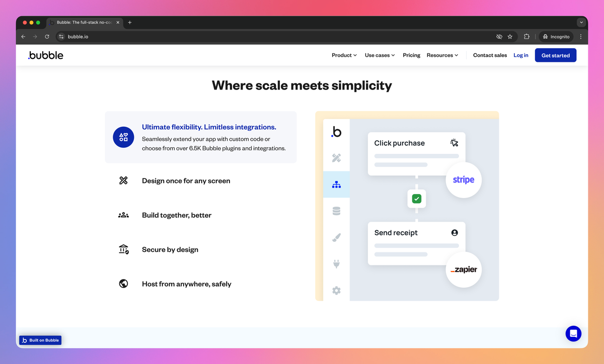Open a new tab with plus button
This screenshot has height=364, width=604.
tap(130, 23)
